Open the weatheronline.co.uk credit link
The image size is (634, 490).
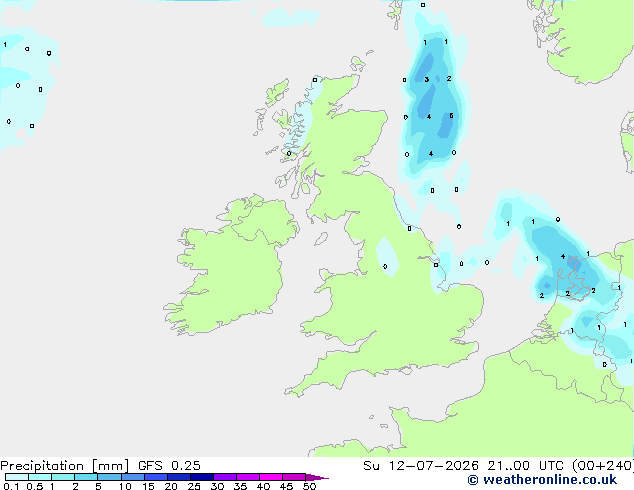tap(542, 480)
